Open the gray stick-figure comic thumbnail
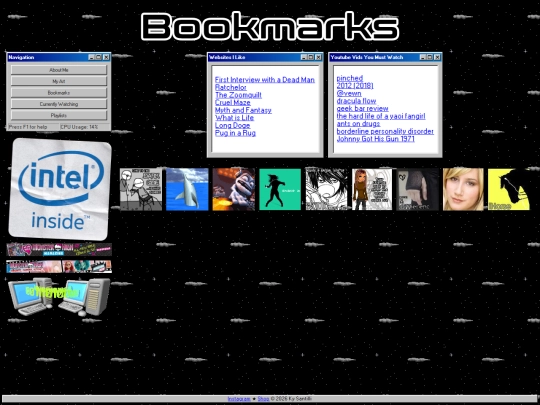The width and height of the screenshot is (540, 405). point(141,189)
